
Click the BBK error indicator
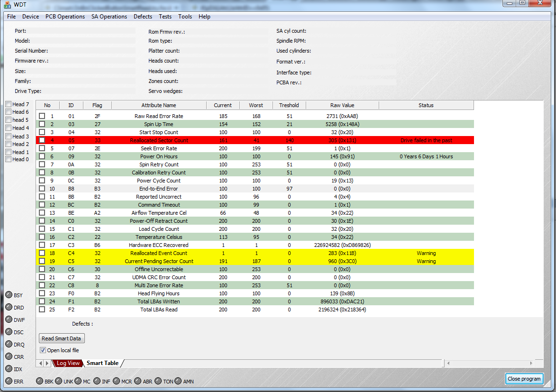click(x=40, y=381)
